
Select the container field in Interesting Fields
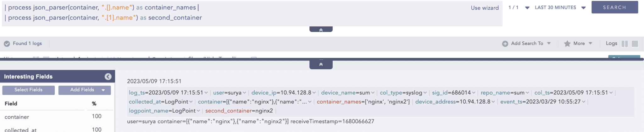tap(17, 117)
